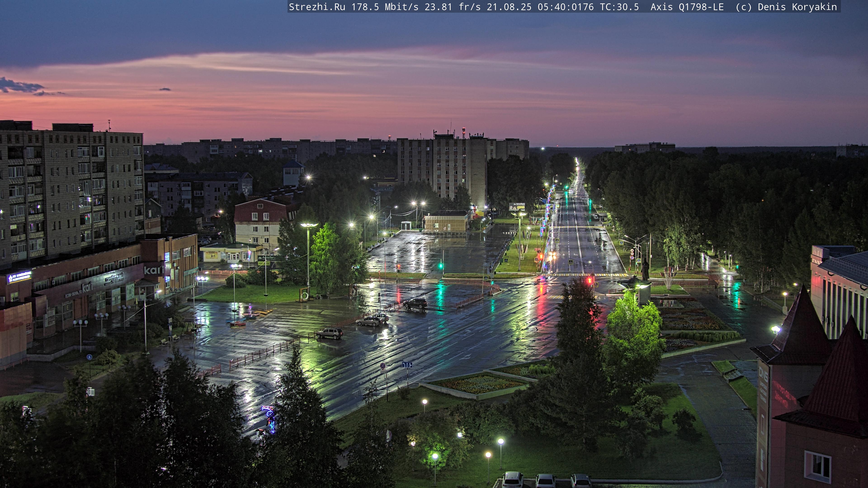Image resolution: width=868 pixels, height=488 pixels.
Task: Click the Strezhi.Ru overlay text
Action: point(317,7)
